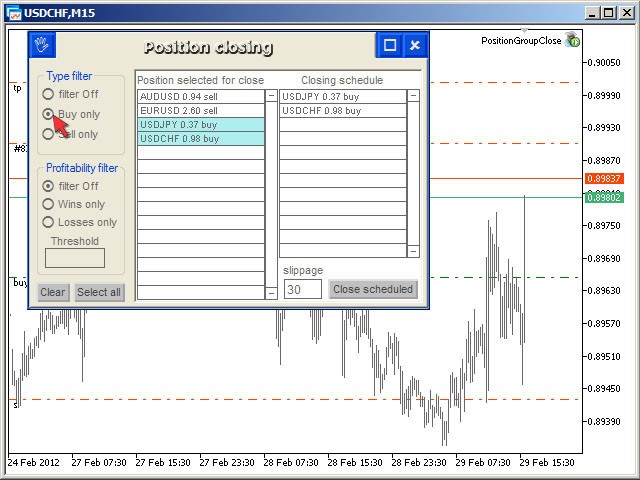Screen dimensions: 640x480
Task: Close the Position closing panel
Action: pyautogui.click(x=415, y=45)
